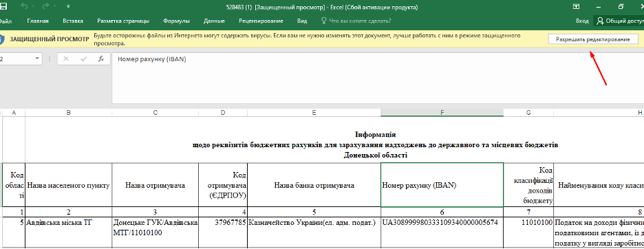Select column C header

155,113
